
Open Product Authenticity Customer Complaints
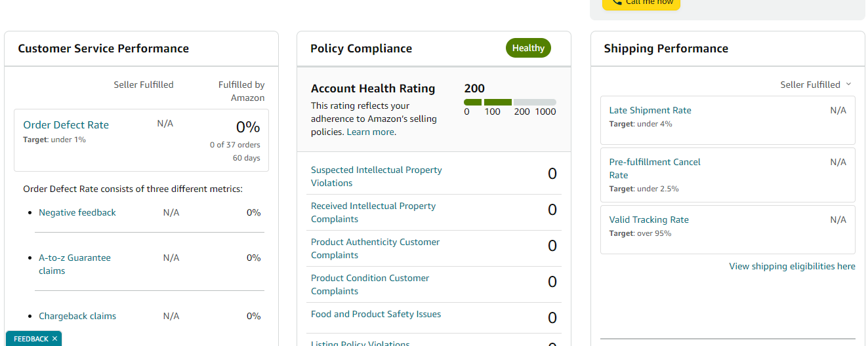[x=375, y=249]
